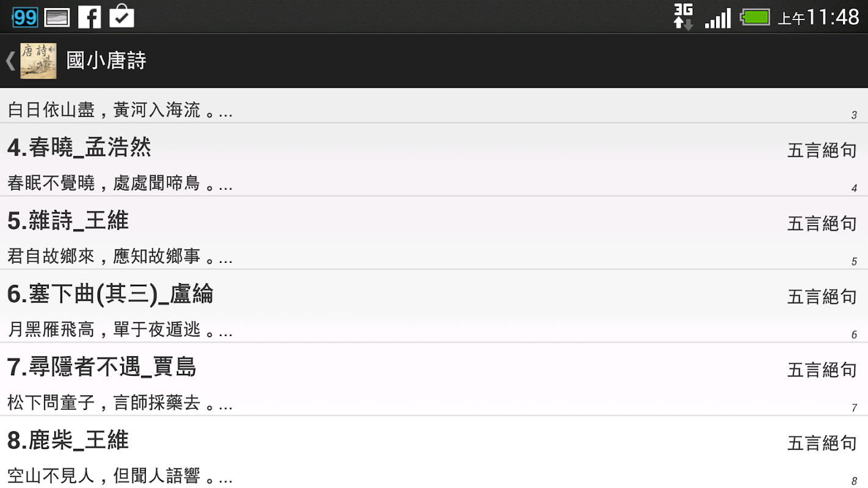The height and width of the screenshot is (488, 868).
Task: Open the Facebook notification icon
Action: click(x=90, y=17)
